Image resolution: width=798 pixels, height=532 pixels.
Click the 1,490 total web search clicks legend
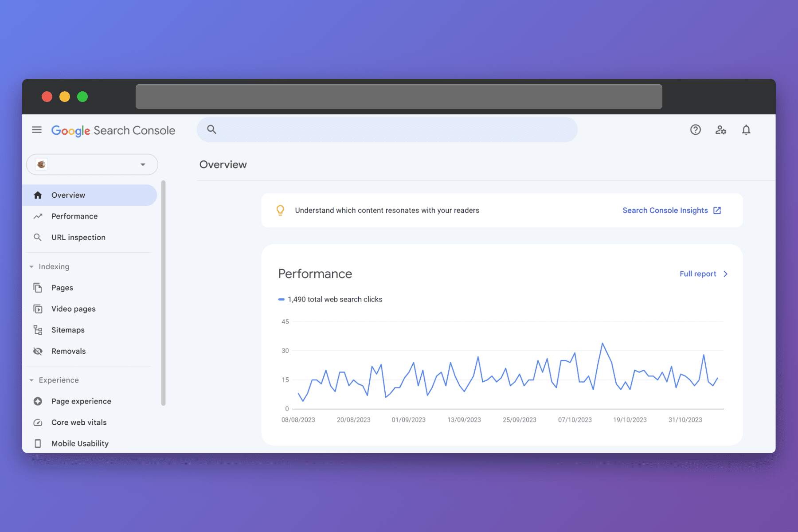coord(330,300)
